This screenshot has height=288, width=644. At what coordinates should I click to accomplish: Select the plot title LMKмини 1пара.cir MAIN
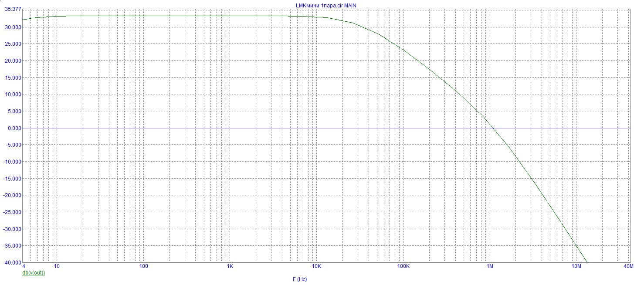(326, 5)
